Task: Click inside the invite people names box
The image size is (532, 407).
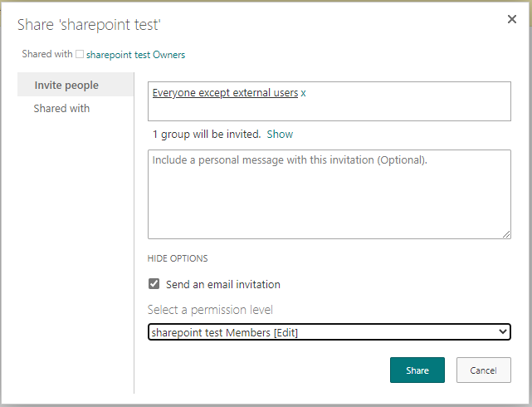Action: pos(329,101)
